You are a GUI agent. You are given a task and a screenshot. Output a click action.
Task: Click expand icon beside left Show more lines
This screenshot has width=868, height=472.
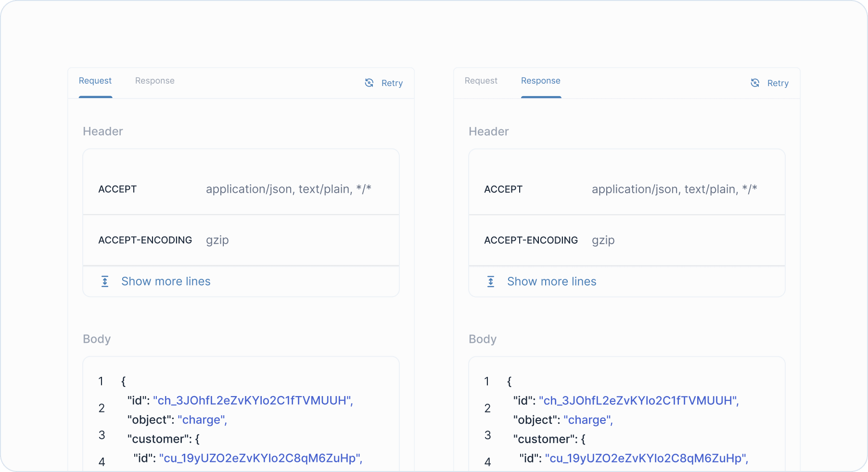(105, 281)
